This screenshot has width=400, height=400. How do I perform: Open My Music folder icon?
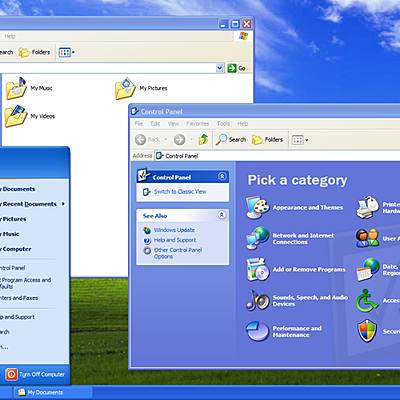coord(16,88)
